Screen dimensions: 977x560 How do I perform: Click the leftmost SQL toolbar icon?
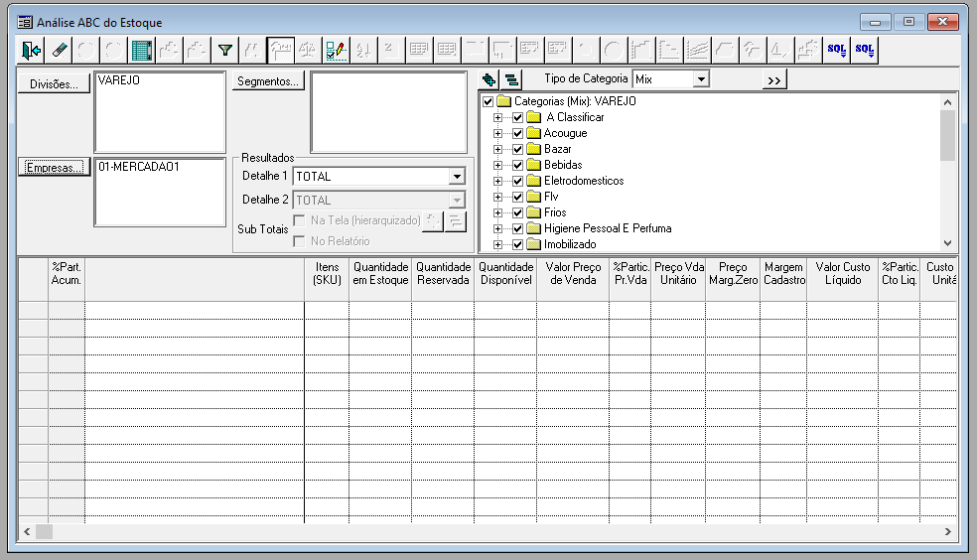[836, 50]
